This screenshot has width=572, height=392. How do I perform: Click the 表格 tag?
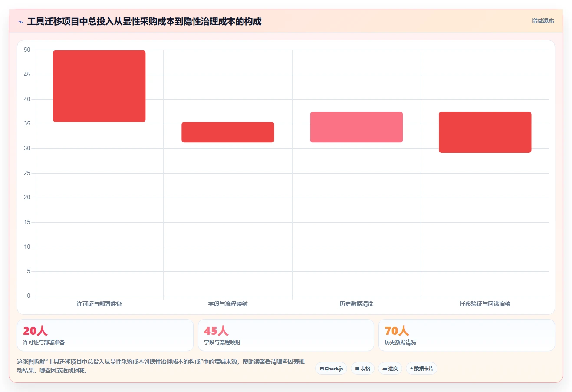click(x=362, y=369)
